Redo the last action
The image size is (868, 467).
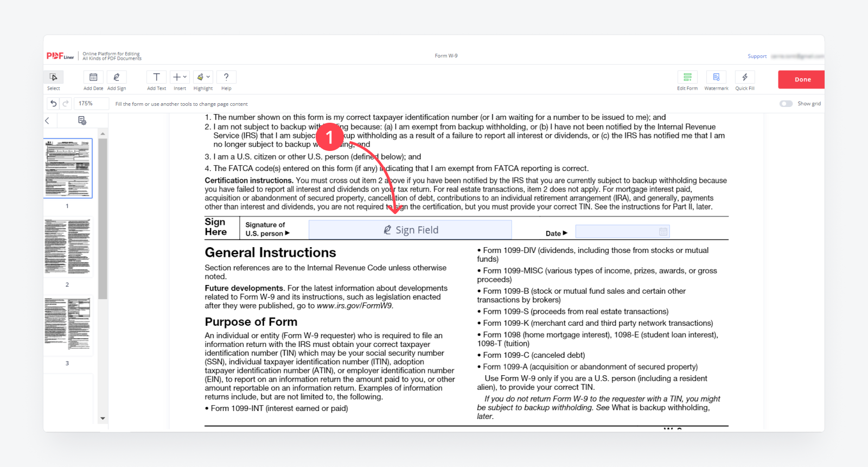66,103
